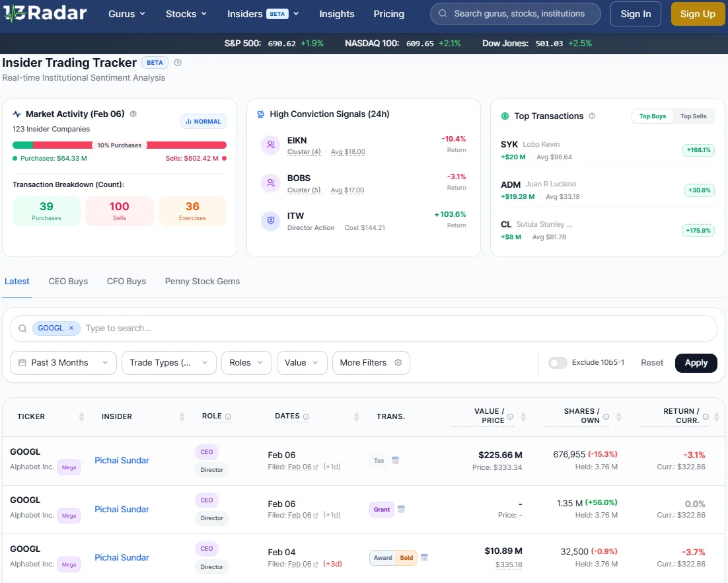Click the Apply filters button

point(696,362)
